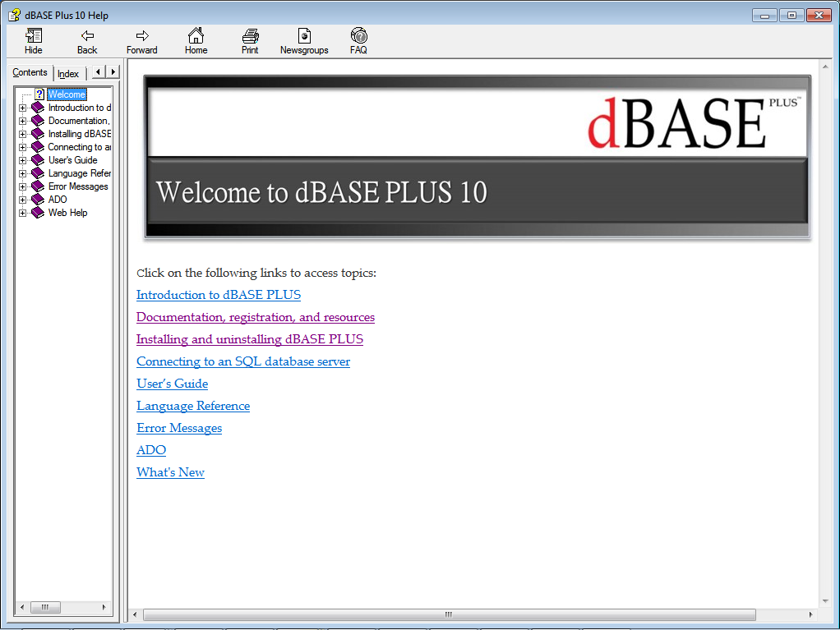The height and width of the screenshot is (630, 840).
Task: Click the Welcome topic question-mark icon
Action: [39, 94]
